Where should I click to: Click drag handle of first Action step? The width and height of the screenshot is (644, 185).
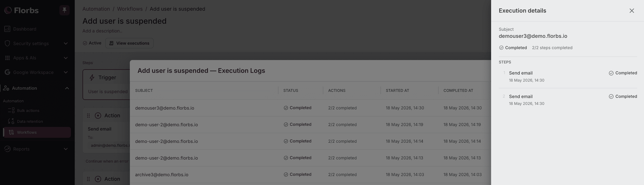88,116
